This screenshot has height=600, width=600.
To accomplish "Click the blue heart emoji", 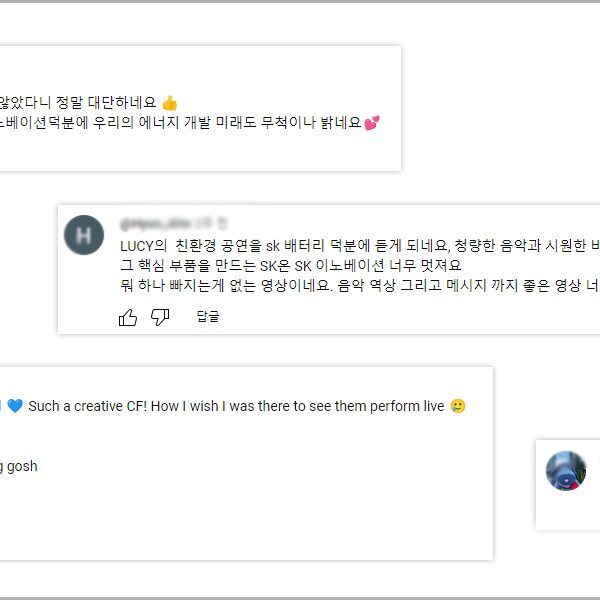I will [x=15, y=406].
